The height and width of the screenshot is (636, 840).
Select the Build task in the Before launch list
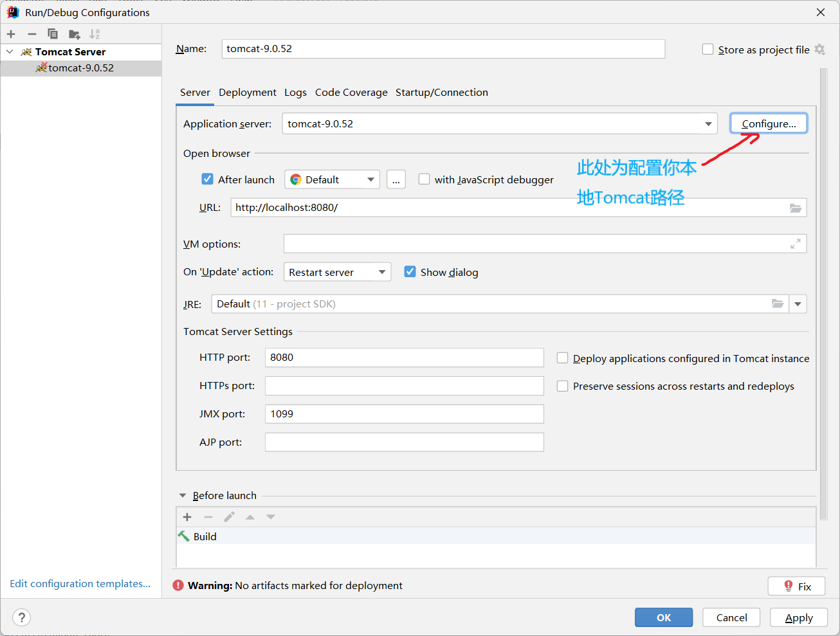496,536
